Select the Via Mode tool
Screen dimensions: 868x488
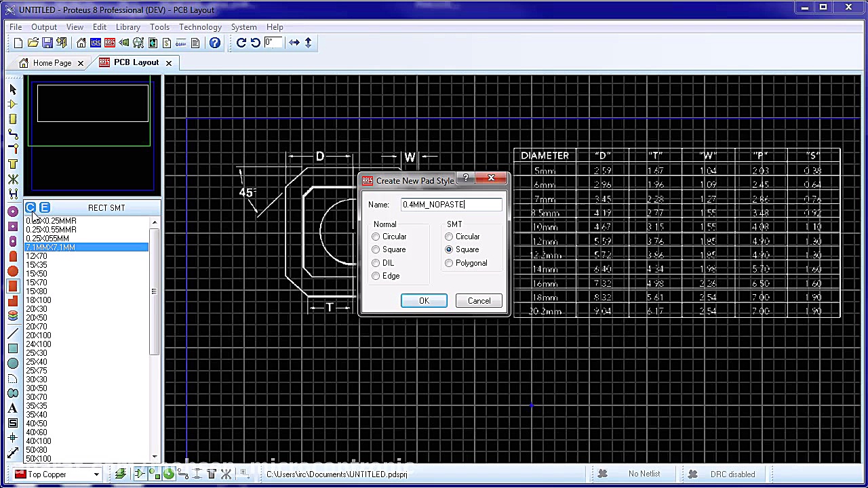click(13, 149)
